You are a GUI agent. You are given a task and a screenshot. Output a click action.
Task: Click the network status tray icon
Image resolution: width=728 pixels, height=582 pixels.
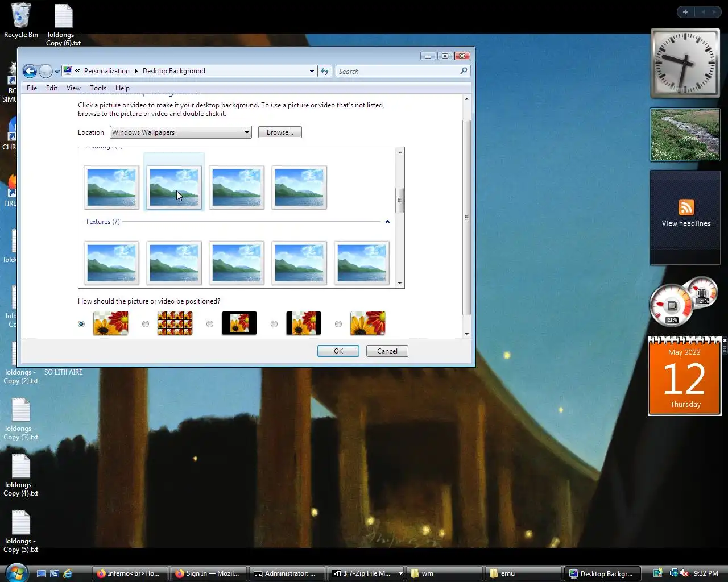click(673, 573)
